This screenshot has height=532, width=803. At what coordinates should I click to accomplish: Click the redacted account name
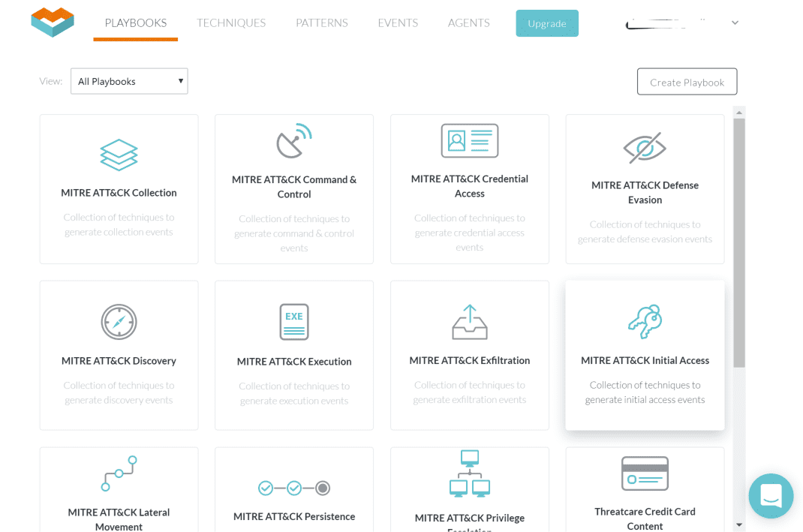(666, 23)
